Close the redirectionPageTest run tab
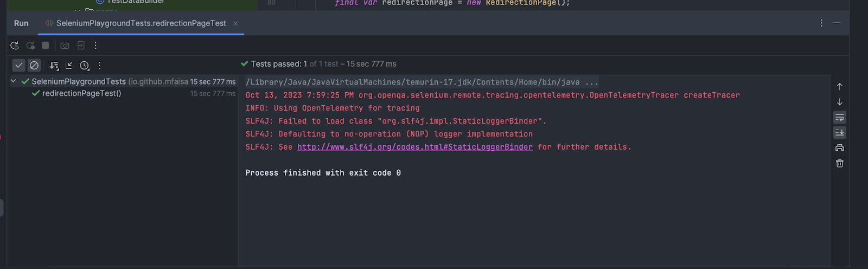The height and width of the screenshot is (269, 868). coord(235,23)
